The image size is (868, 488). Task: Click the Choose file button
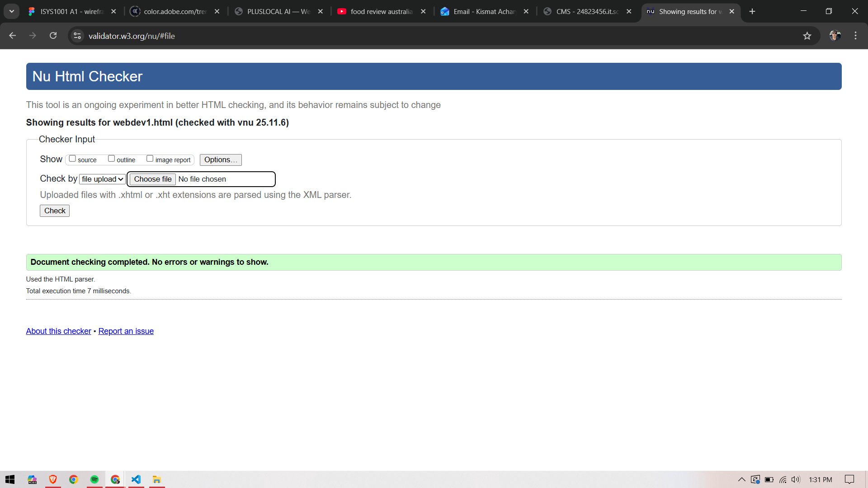coord(153,179)
